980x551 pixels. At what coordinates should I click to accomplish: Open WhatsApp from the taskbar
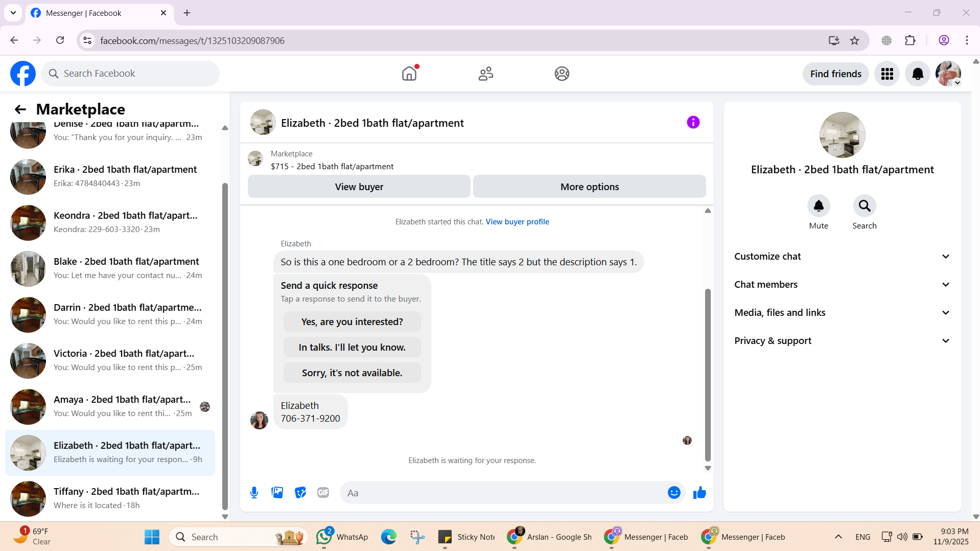pyautogui.click(x=342, y=537)
